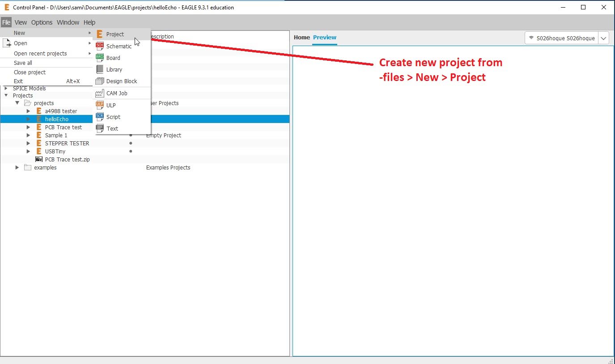Click the PCB Trace test project E icon
Screen dimensions: 615x364
[39, 127]
